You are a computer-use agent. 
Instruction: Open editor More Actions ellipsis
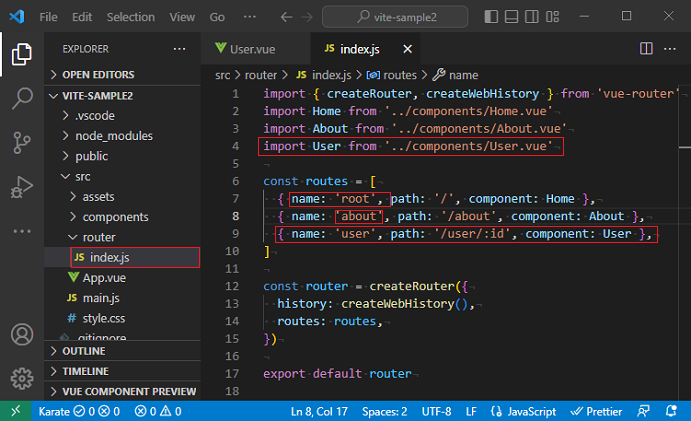coord(670,48)
